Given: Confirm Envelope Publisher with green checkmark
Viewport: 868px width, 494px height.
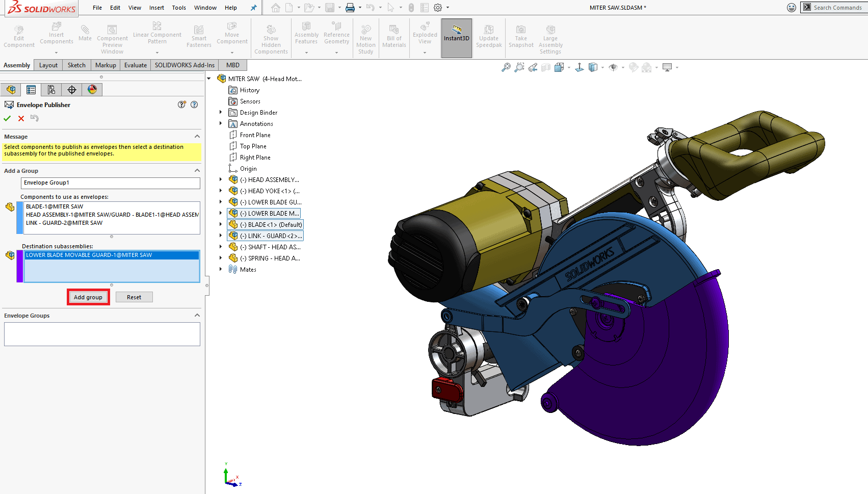Looking at the screenshot, I should [7, 118].
